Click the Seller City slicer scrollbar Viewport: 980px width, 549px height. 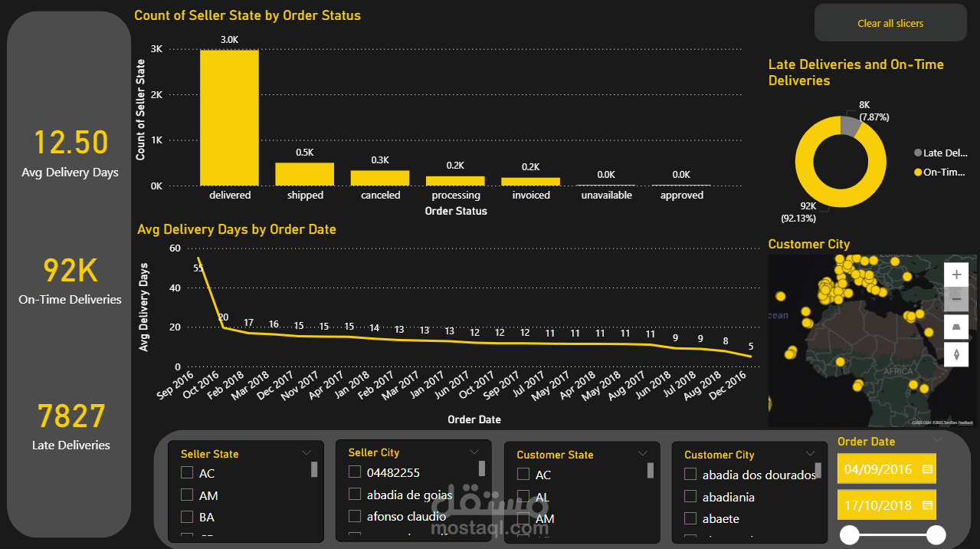pyautogui.click(x=482, y=468)
